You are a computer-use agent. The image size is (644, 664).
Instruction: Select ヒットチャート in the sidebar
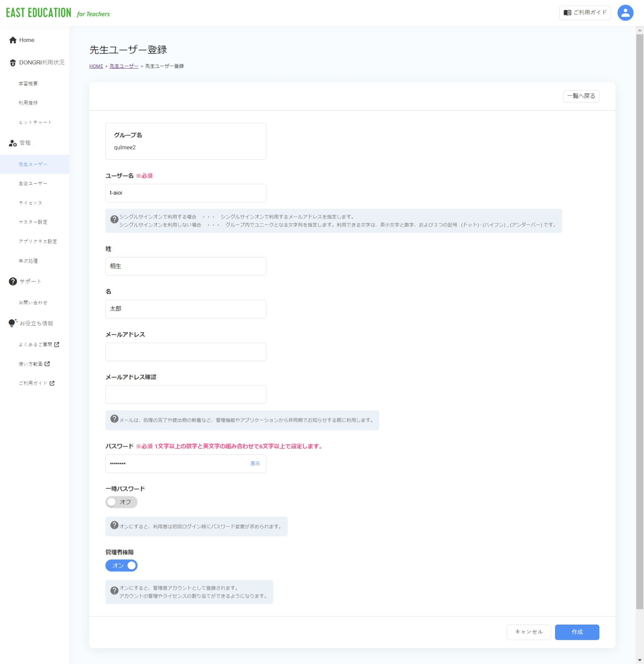pyautogui.click(x=34, y=122)
